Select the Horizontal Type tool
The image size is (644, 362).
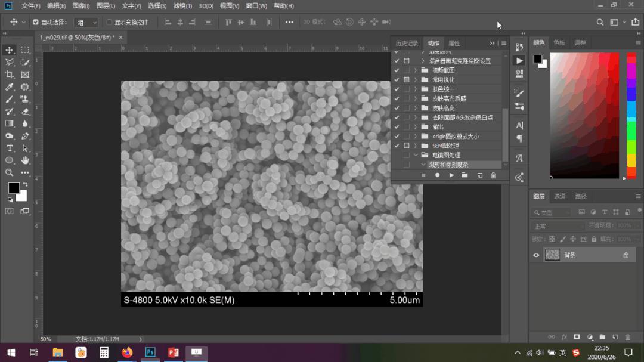9,148
